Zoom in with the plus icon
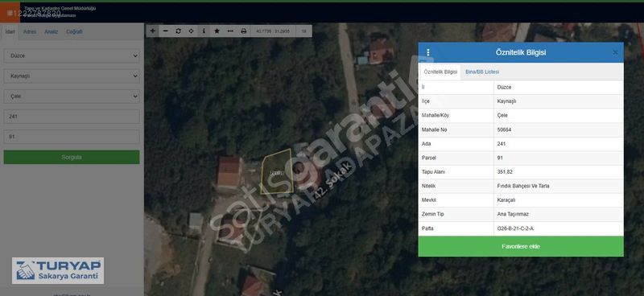Screen dimensions: 644x296 [x=152, y=31]
